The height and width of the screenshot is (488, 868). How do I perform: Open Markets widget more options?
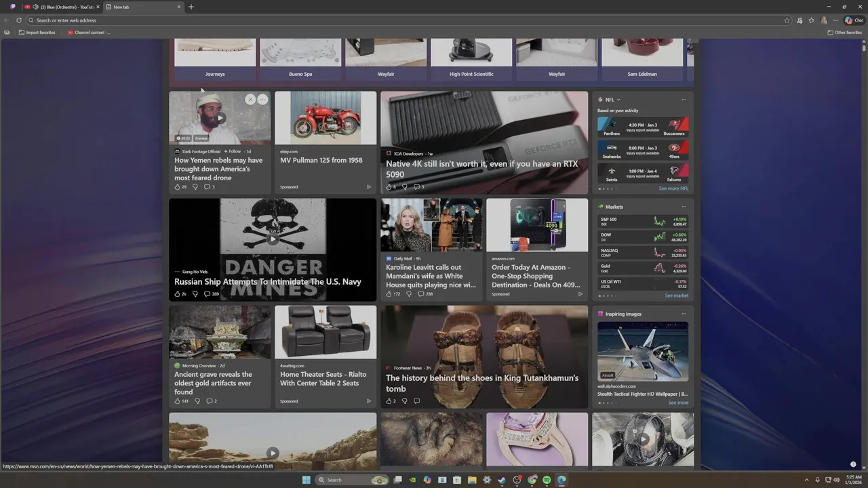tap(684, 207)
